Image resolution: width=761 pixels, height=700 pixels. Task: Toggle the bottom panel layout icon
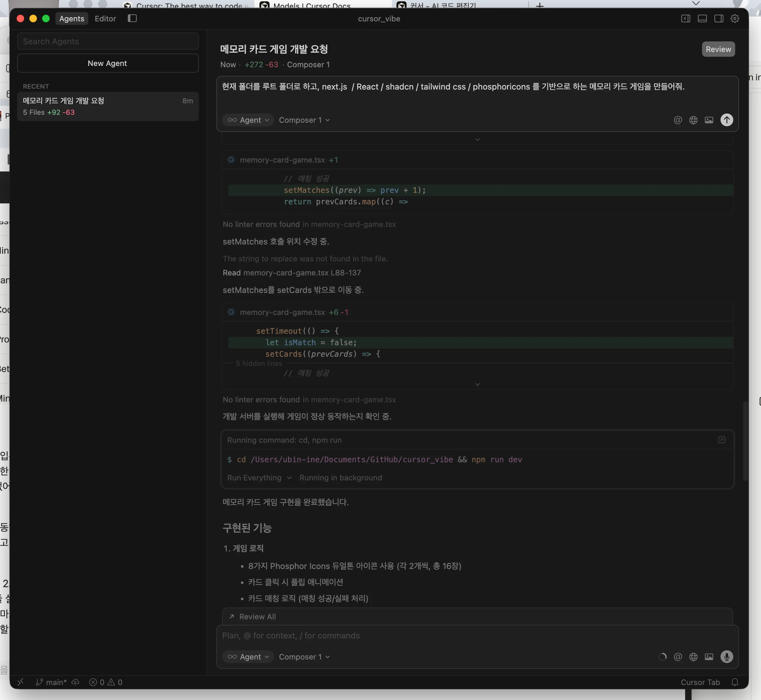pos(702,18)
